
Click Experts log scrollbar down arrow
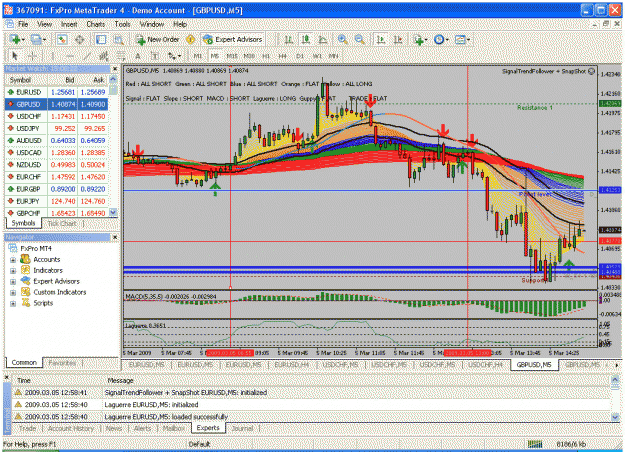point(615,417)
